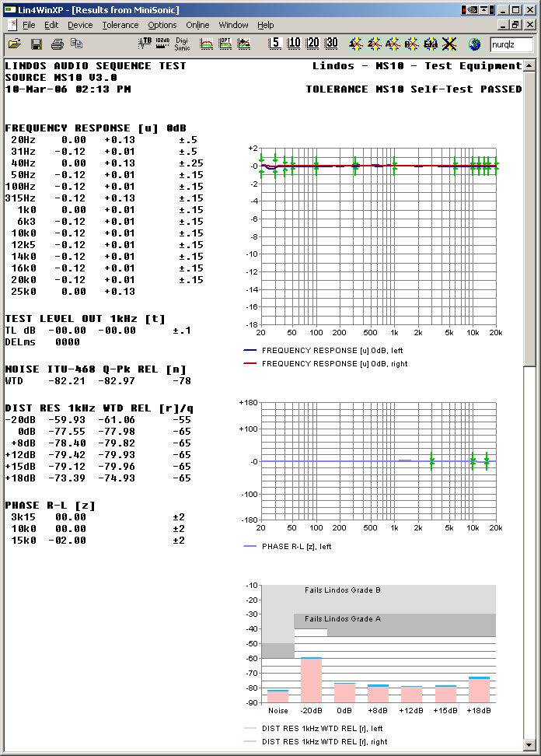Click the nurqlz text input field
This screenshot has height=756, width=541.
point(511,44)
